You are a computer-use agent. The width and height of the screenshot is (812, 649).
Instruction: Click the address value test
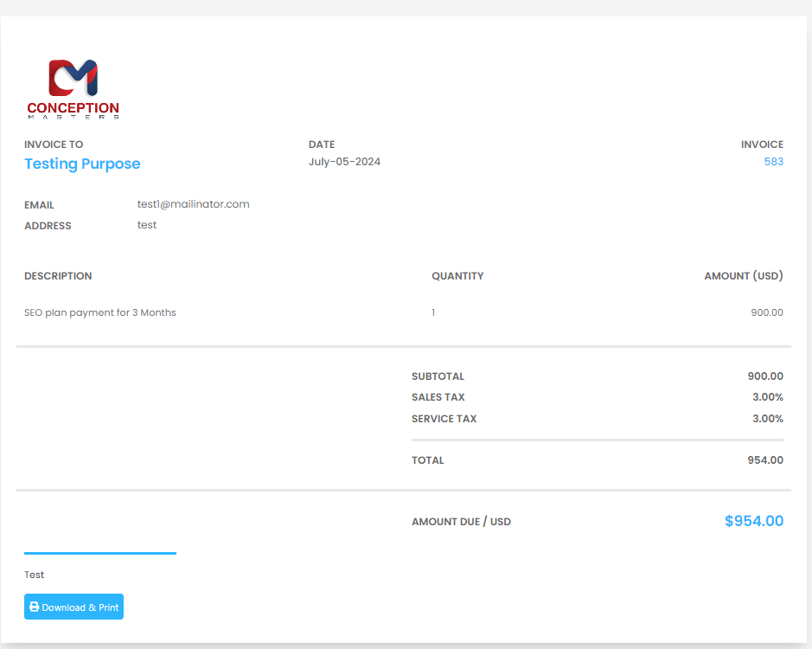coord(147,225)
